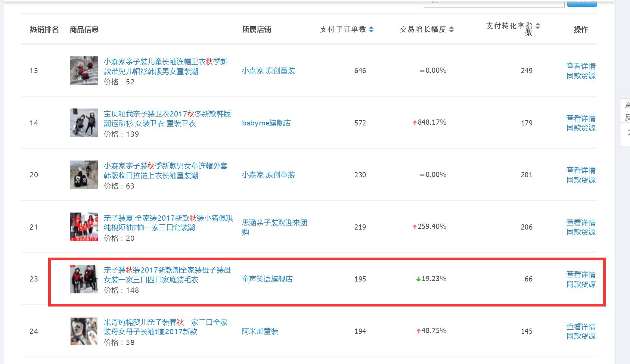Open product link 亲子装秋装2017新款潮全家装

[x=167, y=275]
